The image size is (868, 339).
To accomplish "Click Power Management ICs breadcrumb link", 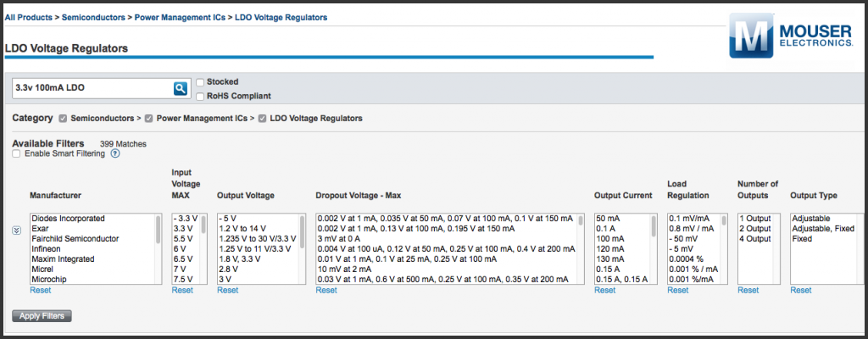I will click(181, 18).
